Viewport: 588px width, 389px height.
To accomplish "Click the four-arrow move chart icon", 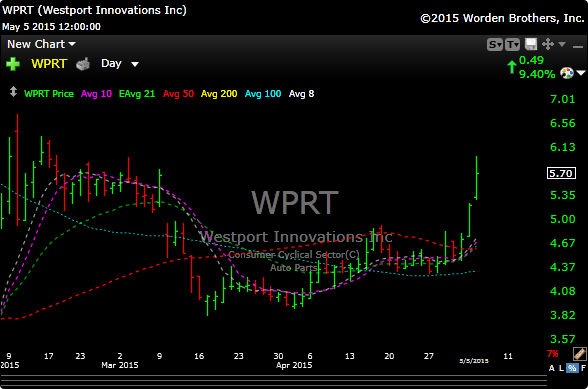I will tap(548, 44).
